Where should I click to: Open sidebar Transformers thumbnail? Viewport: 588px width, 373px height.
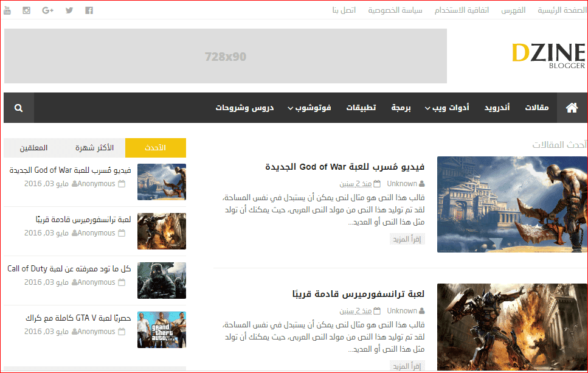pos(162,231)
